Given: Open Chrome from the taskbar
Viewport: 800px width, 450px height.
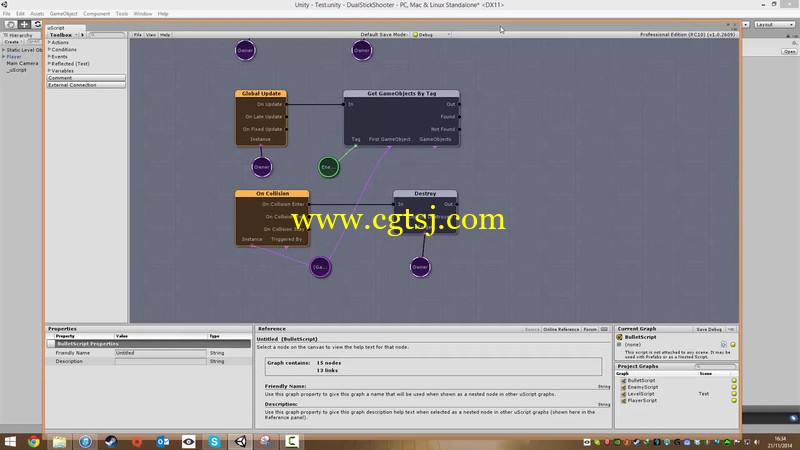Looking at the screenshot, I should point(34,441).
